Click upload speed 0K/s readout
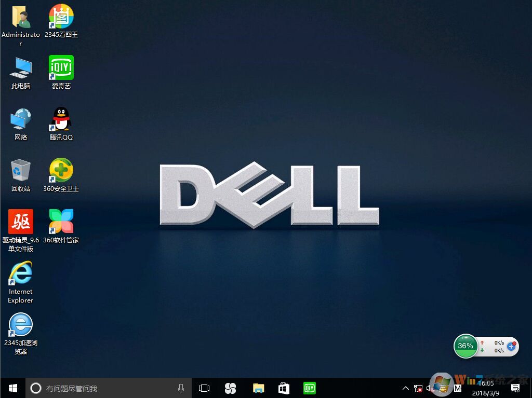 499,343
